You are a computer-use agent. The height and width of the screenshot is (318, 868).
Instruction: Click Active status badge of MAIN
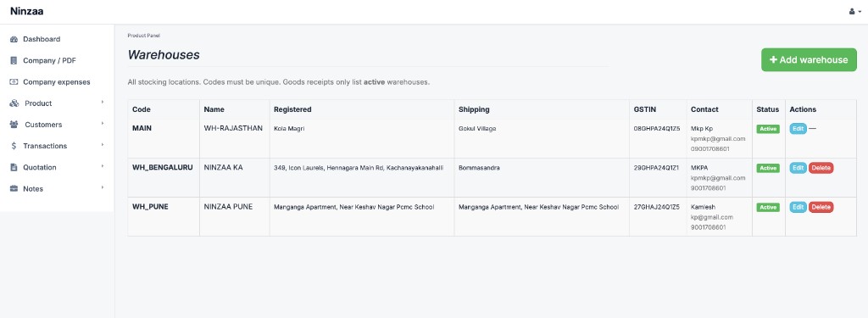tap(768, 129)
